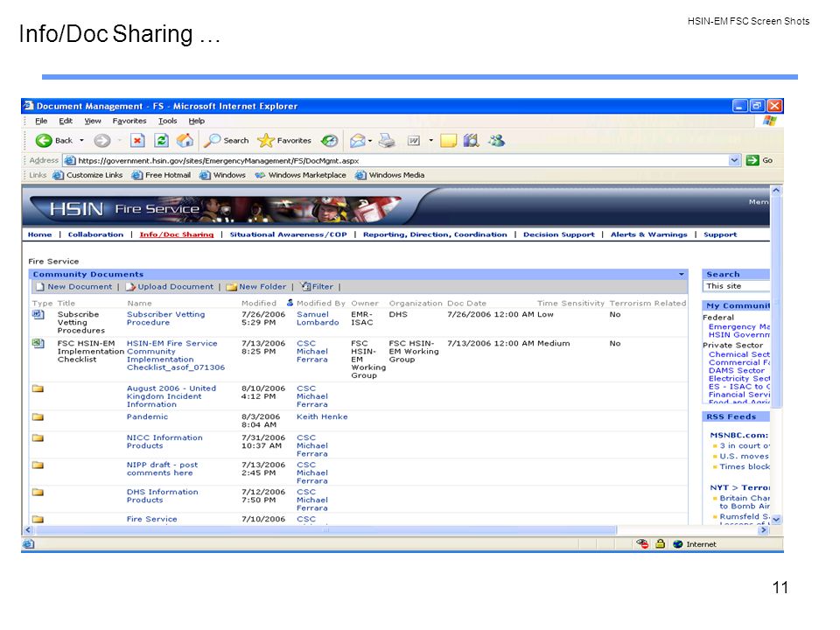Print the page using the printer icon
This screenshot has height=630, width=840.
pyautogui.click(x=387, y=140)
